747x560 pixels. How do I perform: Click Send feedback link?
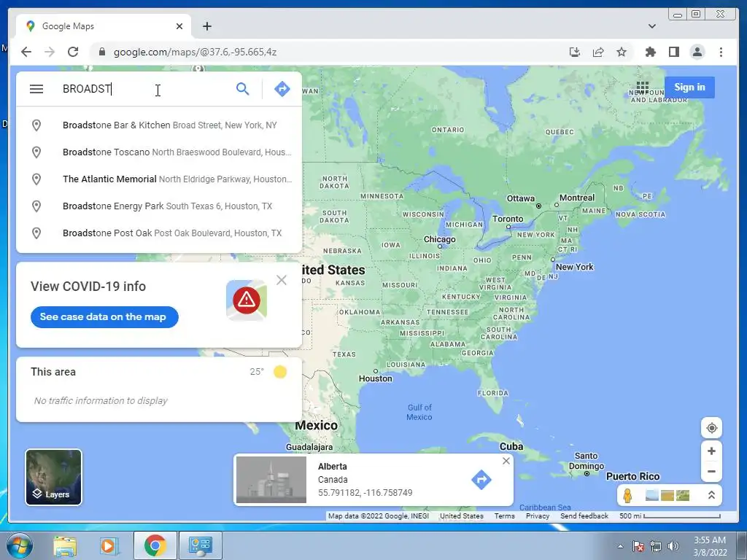point(584,516)
